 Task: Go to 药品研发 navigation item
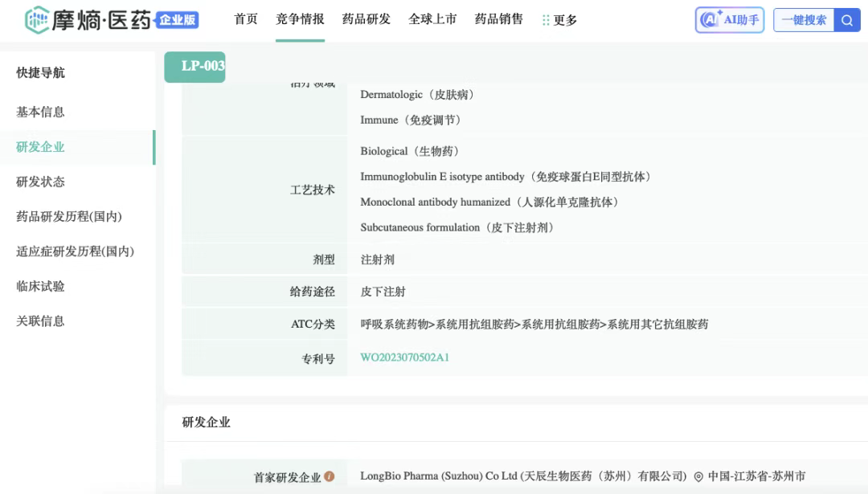coord(366,19)
